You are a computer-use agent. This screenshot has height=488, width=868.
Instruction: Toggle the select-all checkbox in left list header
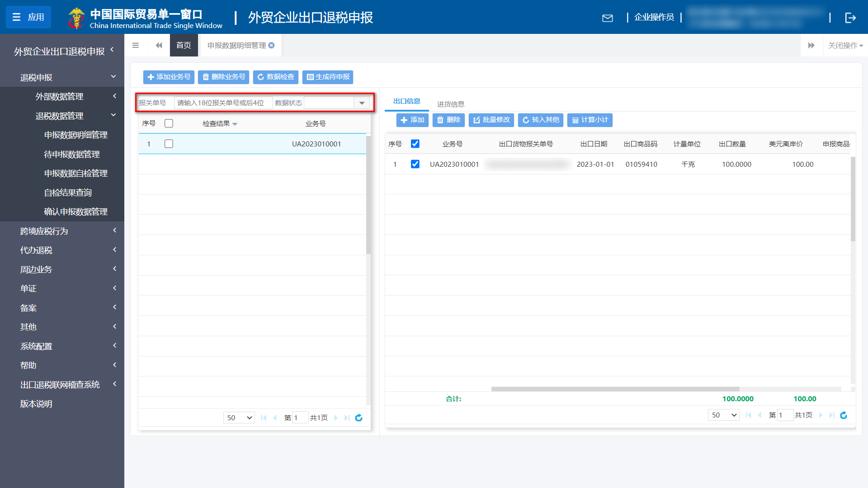(x=169, y=123)
